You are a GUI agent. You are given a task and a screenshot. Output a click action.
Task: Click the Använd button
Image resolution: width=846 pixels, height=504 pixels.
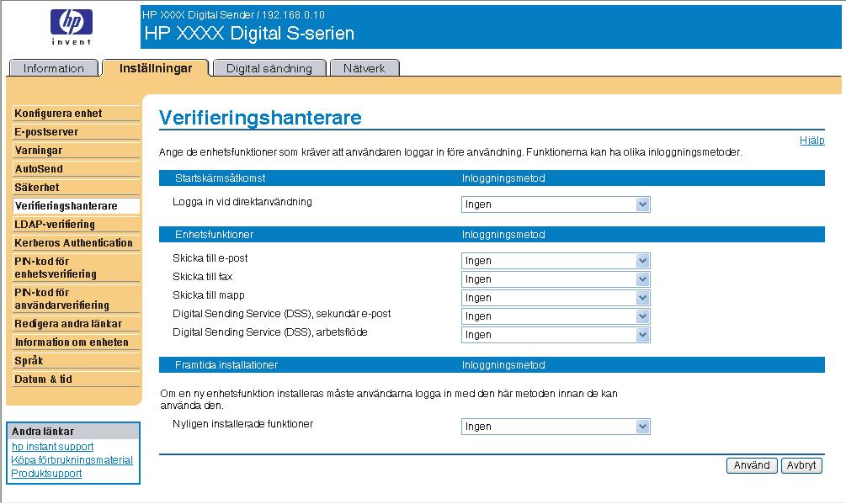pyautogui.click(x=752, y=465)
